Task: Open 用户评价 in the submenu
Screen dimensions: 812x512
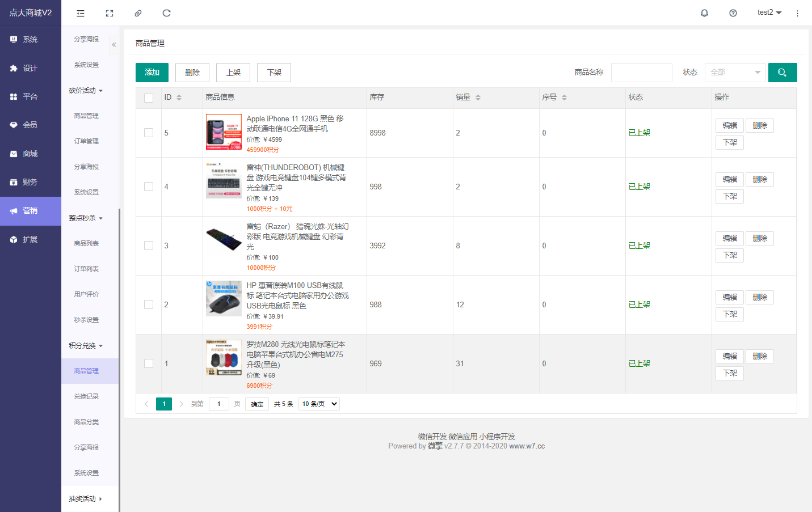Action: coord(86,294)
